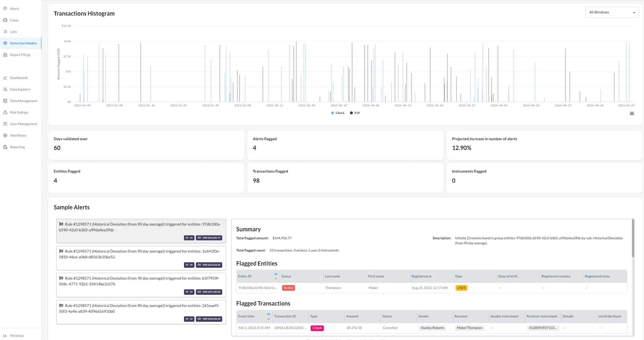Click the Risk Ratings warning triangle icon
Viewport: 644px width, 340px height.
point(5,112)
